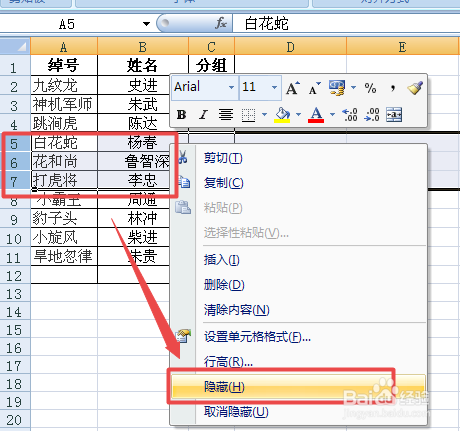Open the Name Box dropdown arrow
The height and width of the screenshot is (431, 460).
146,24
